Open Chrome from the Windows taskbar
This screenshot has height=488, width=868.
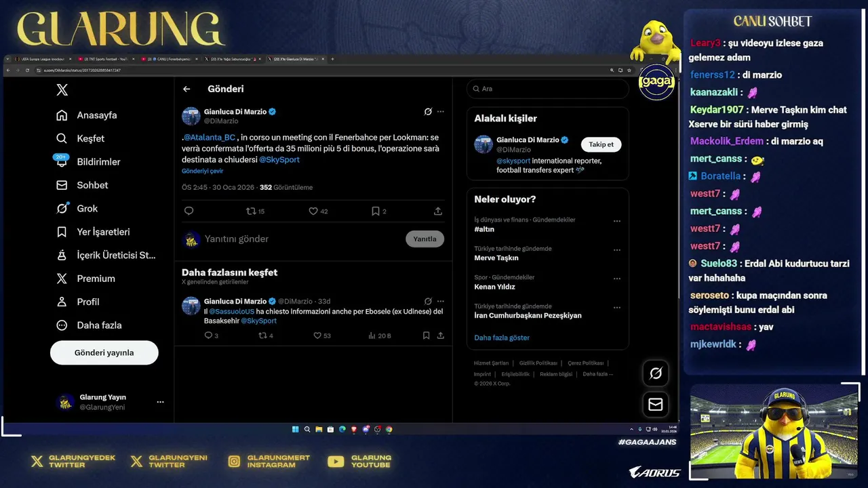pyautogui.click(x=389, y=429)
